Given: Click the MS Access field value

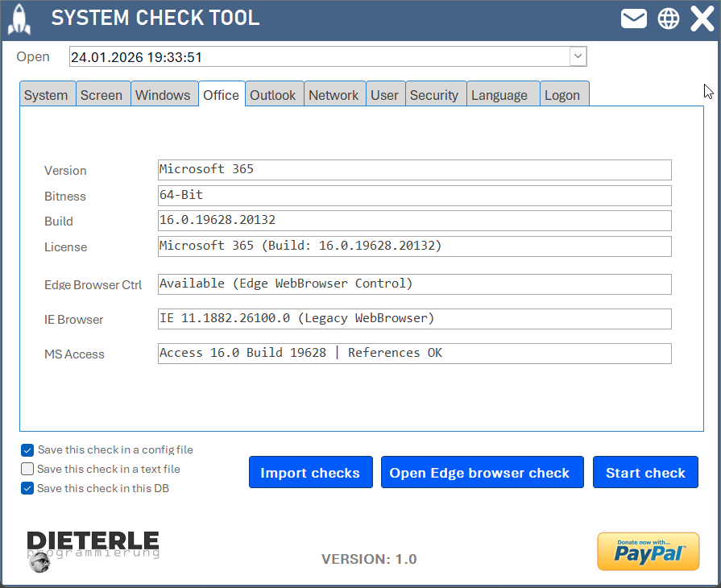Looking at the screenshot, I should click(414, 354).
